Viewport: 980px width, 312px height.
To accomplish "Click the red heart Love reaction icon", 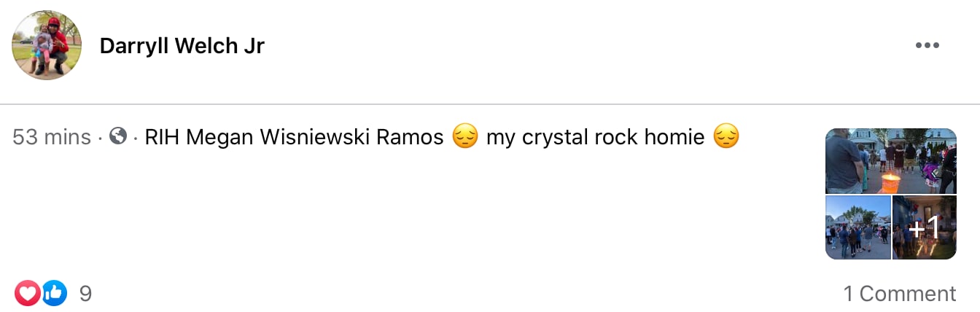I will pos(28,293).
